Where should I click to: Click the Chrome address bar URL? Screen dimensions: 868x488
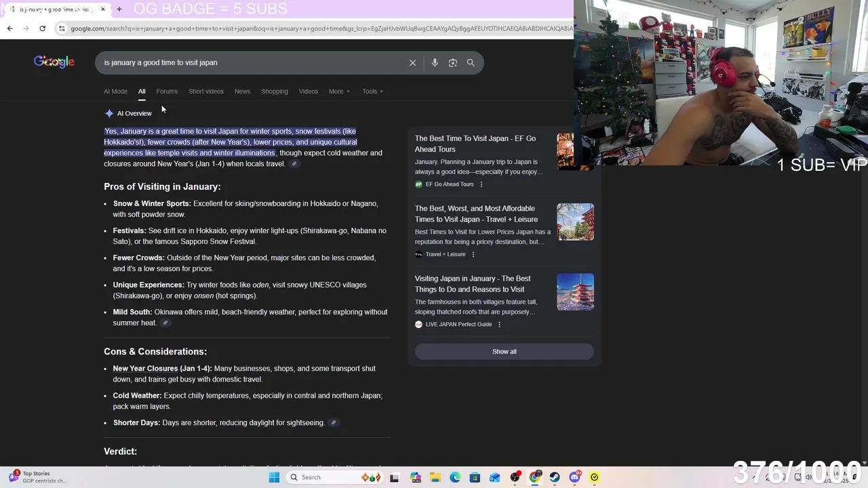click(x=321, y=28)
